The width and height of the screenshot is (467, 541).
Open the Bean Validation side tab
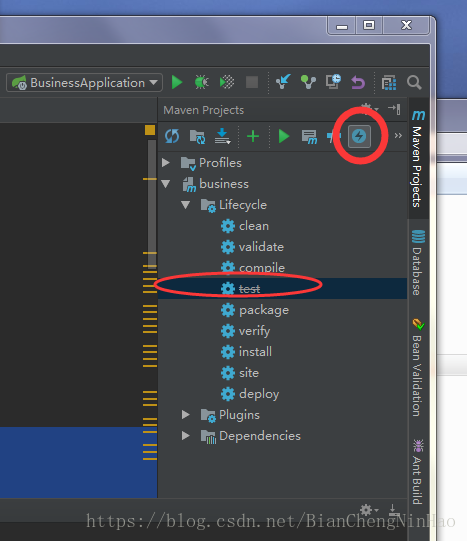pyautogui.click(x=418, y=368)
